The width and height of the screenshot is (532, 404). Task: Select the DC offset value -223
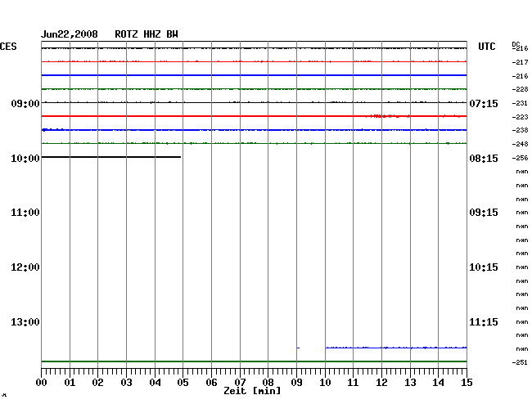click(x=520, y=117)
